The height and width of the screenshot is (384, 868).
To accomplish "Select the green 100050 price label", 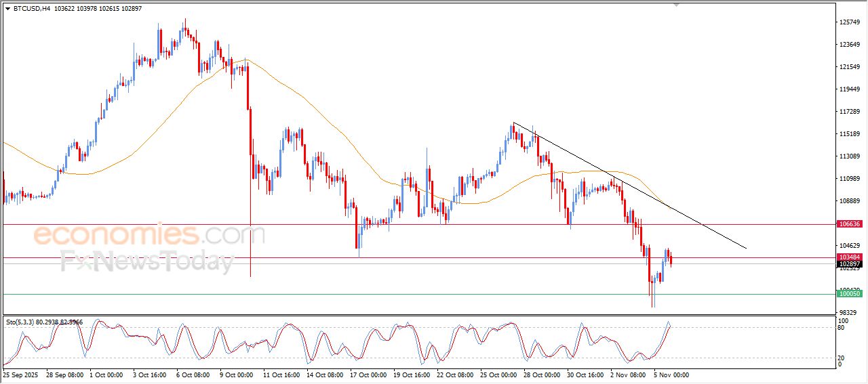I will pos(849,293).
